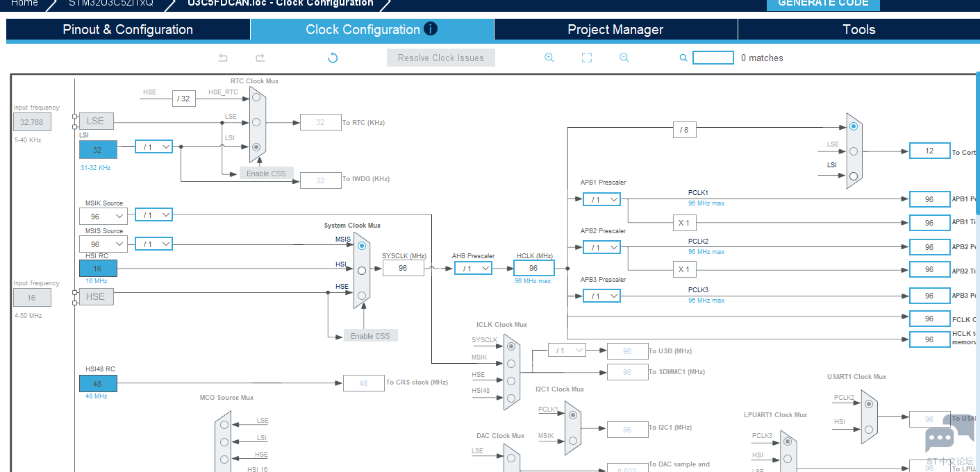Click the search magnifier icon
Viewport: 980px width, 472px height.
point(683,58)
